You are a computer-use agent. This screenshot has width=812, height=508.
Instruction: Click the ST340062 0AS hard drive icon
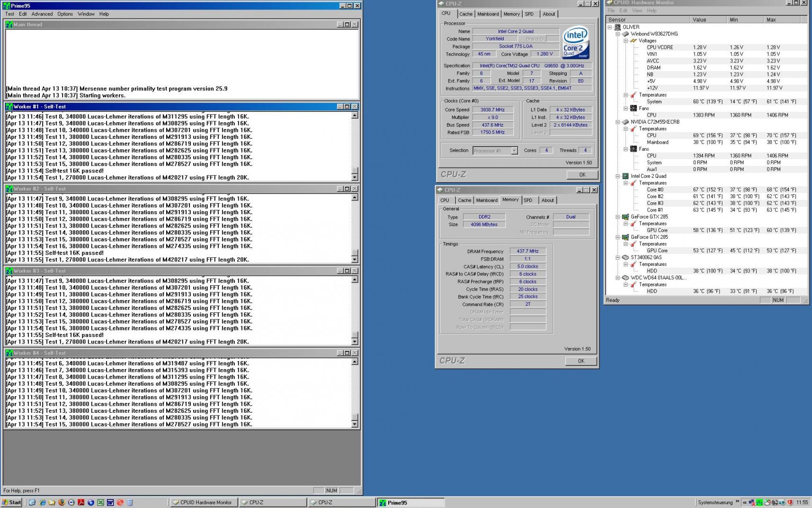click(x=625, y=257)
